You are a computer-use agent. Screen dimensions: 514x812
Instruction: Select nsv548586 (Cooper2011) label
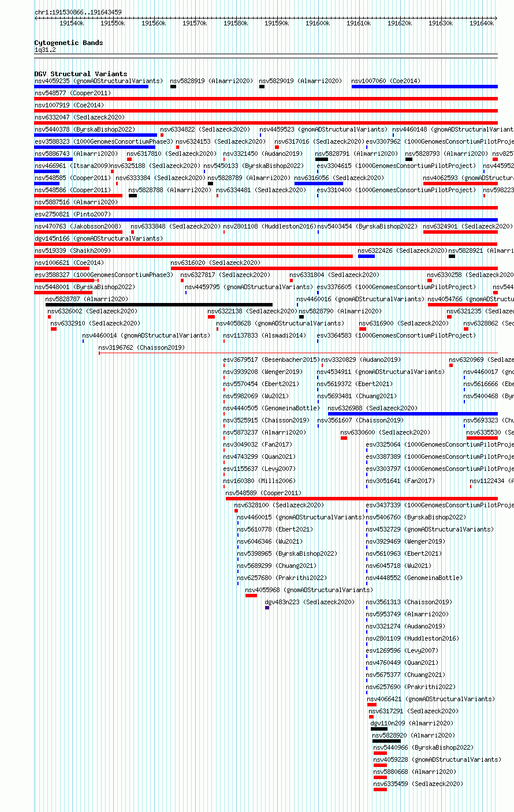point(73,190)
